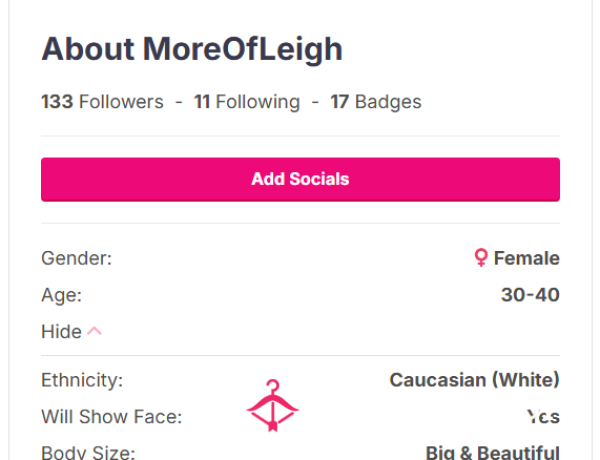Select the Female gender value
Viewport: 600px width, 460px height.
527,258
